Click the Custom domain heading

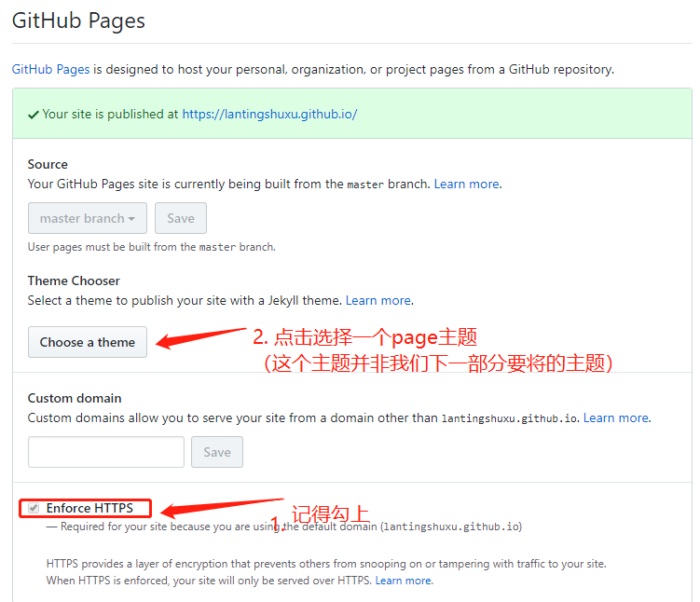[x=75, y=398]
